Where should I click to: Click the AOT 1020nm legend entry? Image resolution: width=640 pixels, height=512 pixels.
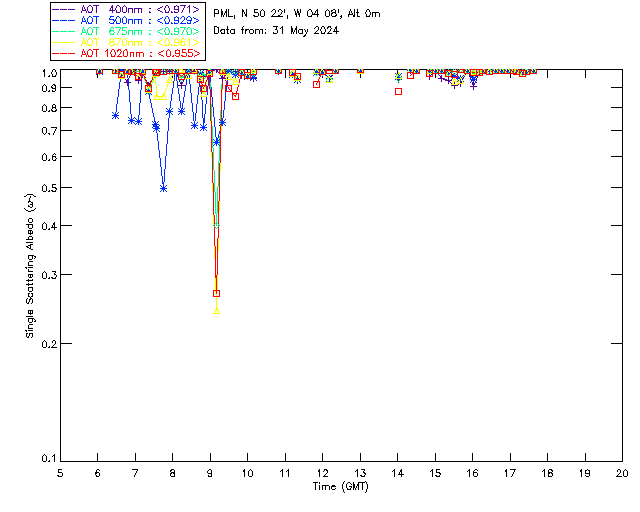[x=127, y=53]
